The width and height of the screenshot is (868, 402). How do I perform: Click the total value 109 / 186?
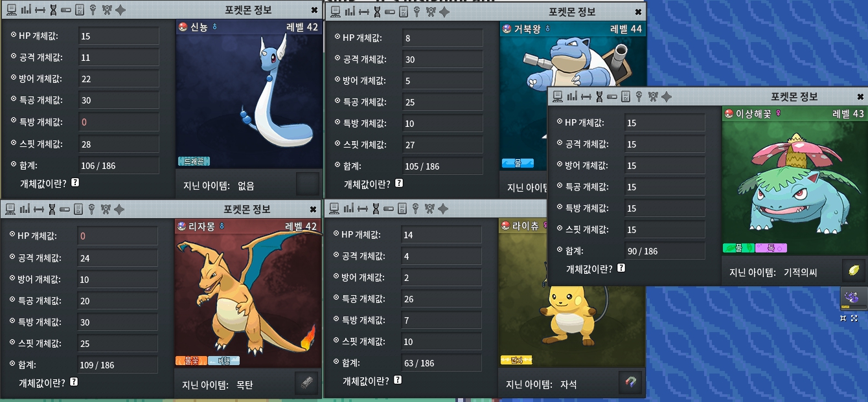point(117,365)
